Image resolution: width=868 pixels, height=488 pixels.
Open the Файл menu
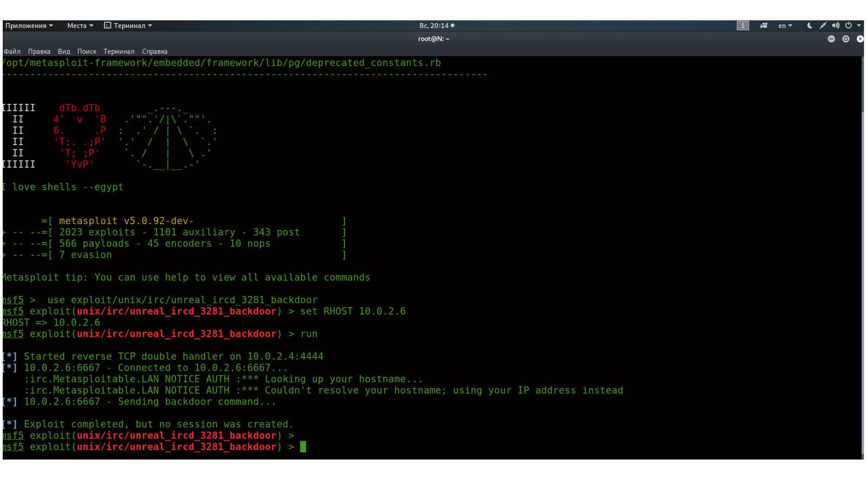[12, 52]
